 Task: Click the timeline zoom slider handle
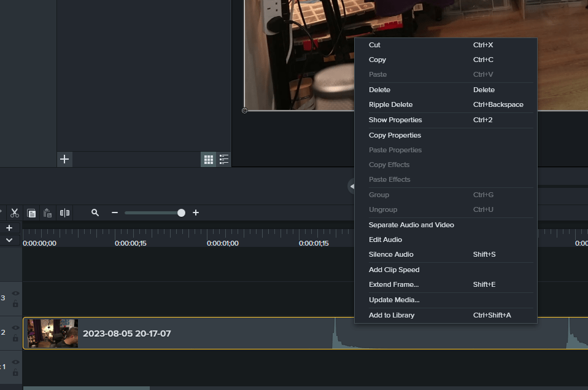181,213
